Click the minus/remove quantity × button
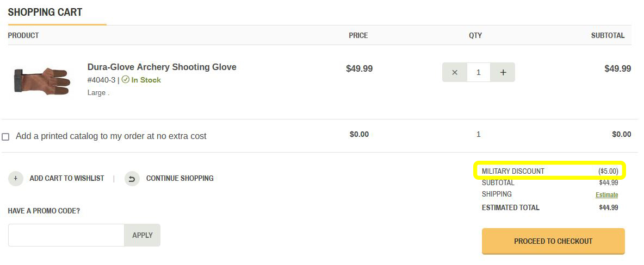644x265 pixels. [x=455, y=72]
